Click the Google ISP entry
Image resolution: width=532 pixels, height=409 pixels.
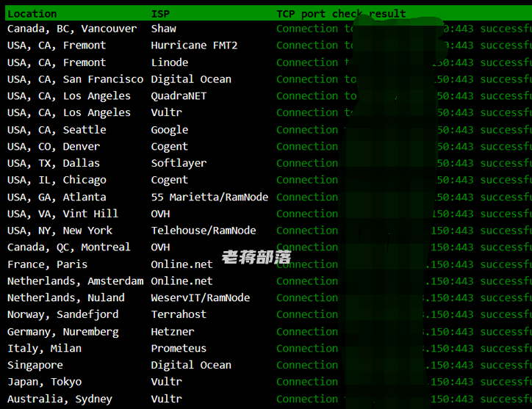coord(170,130)
